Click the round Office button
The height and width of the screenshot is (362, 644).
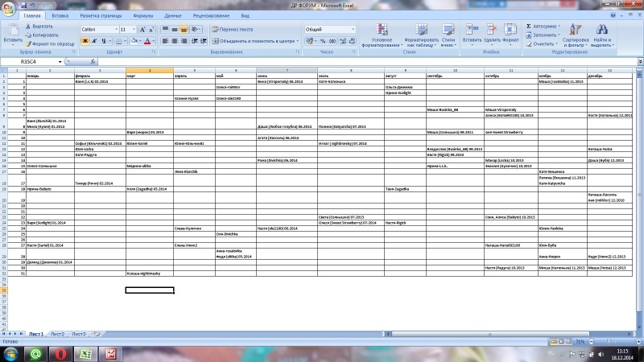coord(8,8)
